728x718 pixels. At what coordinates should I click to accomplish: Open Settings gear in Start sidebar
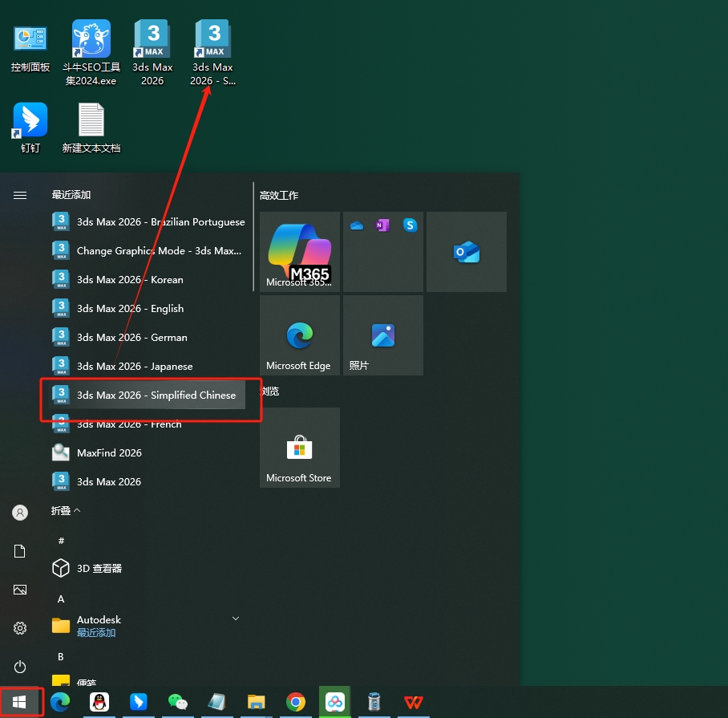pos(20,628)
